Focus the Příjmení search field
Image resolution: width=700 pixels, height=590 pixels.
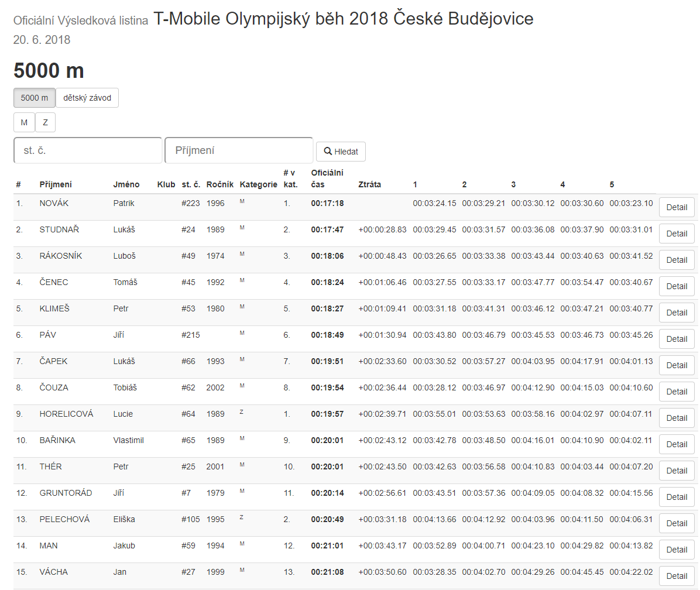click(239, 150)
